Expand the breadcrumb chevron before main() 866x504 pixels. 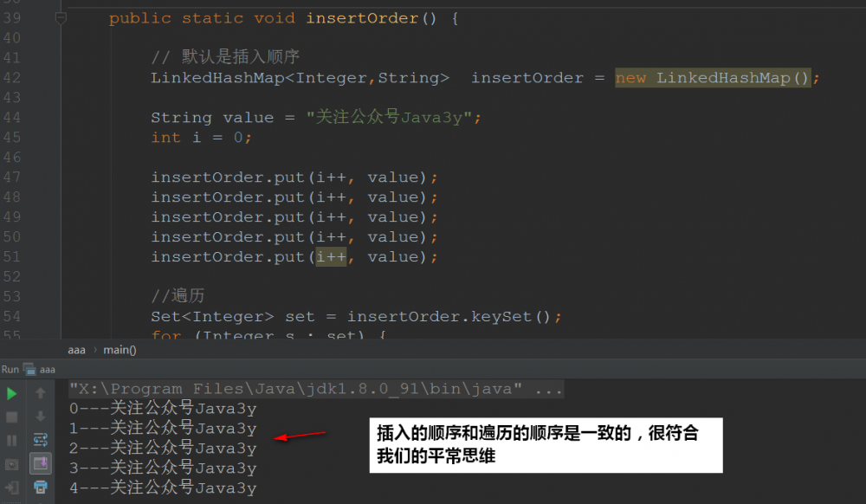point(95,349)
